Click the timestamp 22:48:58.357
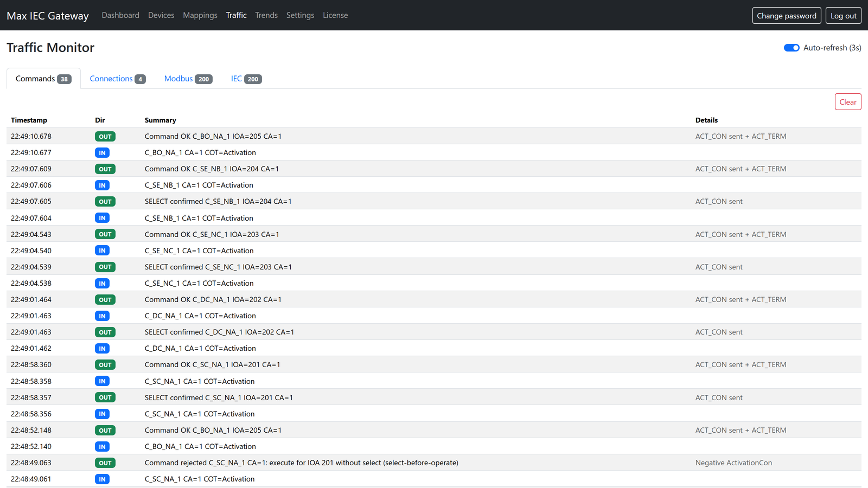The image size is (868, 488). 31,397
